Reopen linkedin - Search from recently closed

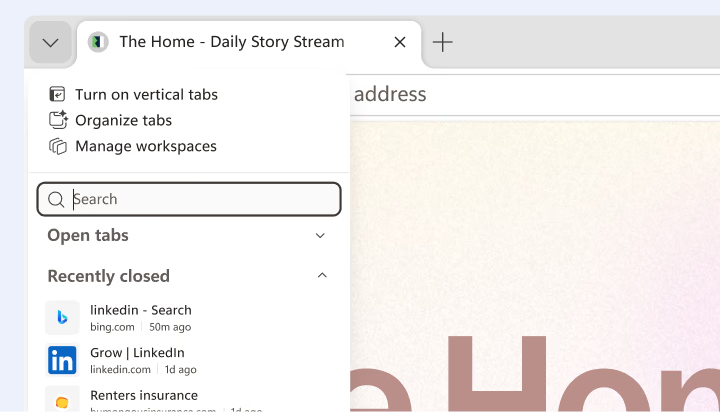189,318
